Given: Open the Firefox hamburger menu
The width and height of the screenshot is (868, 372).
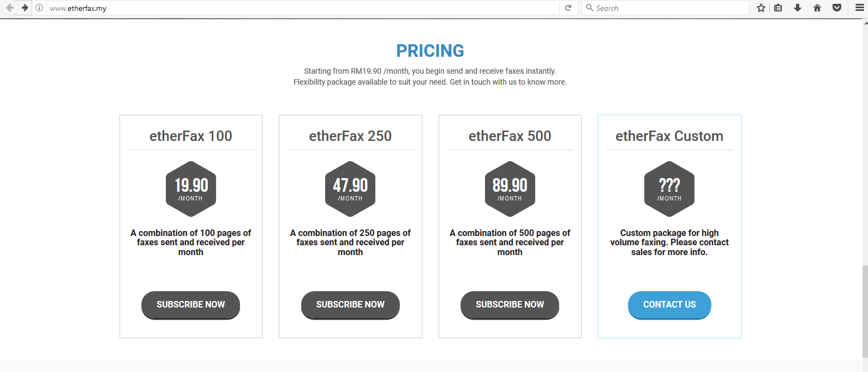Looking at the screenshot, I should tap(860, 8).
